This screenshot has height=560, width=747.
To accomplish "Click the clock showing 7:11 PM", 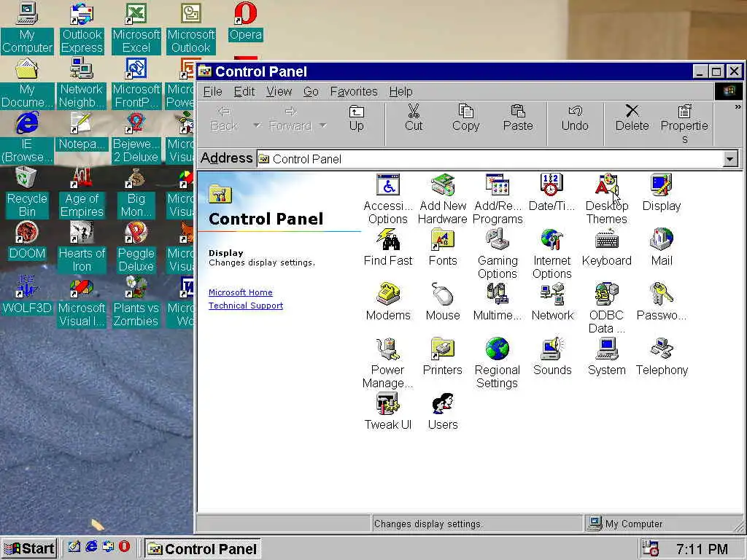I will tap(702, 549).
